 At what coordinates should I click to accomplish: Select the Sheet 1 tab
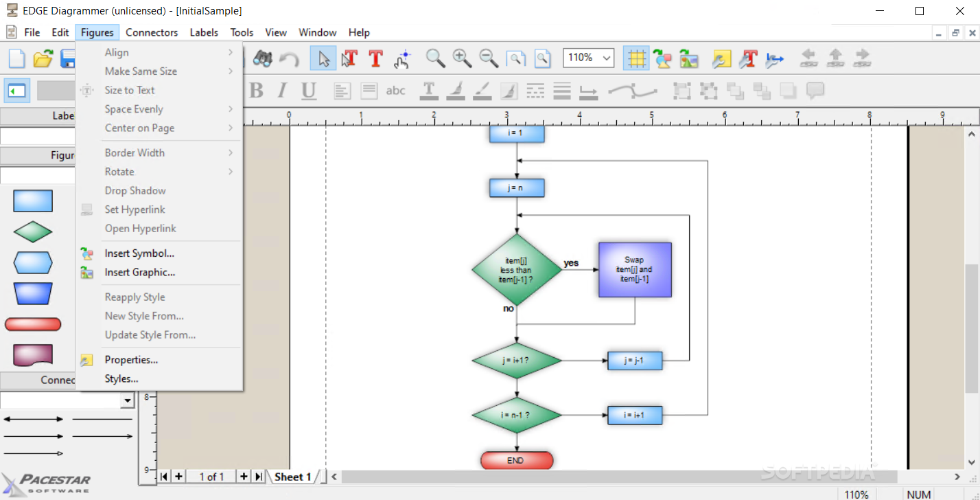[x=293, y=477]
